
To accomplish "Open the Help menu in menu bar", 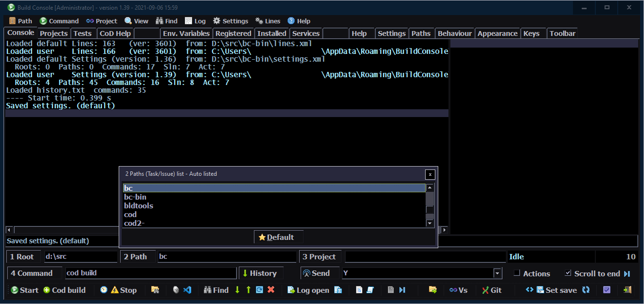I will click(x=299, y=21).
